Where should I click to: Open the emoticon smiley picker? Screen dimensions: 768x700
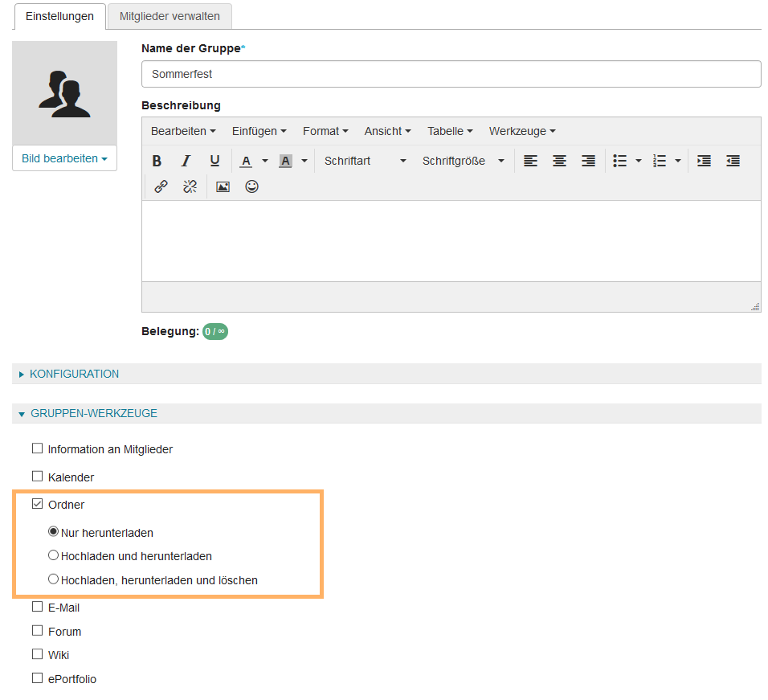(x=252, y=186)
